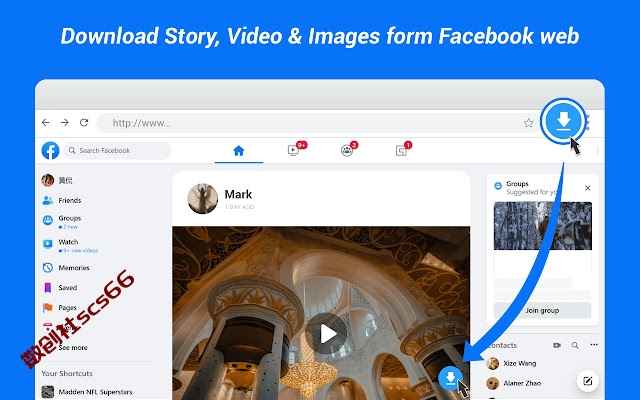Close the suggested Groups card
This screenshot has height=400, width=640.
point(588,188)
